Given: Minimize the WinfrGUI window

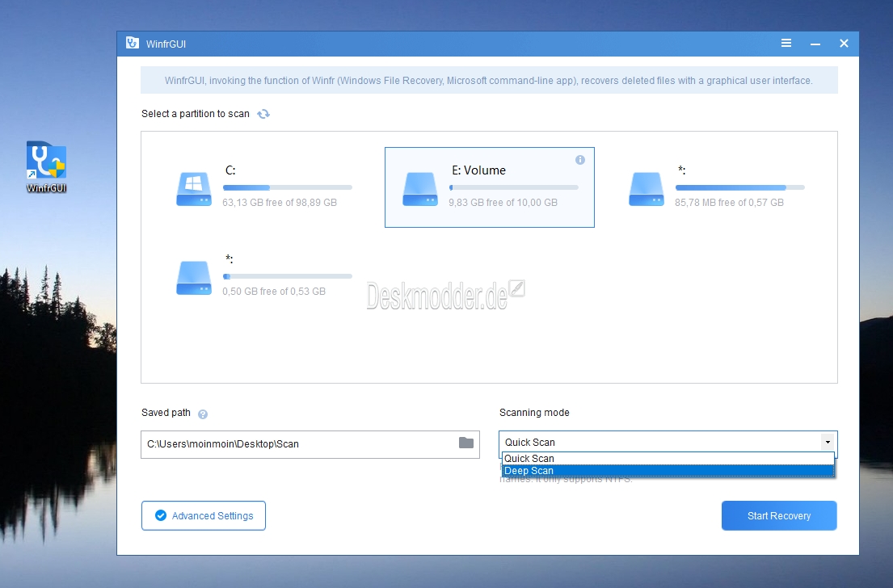Looking at the screenshot, I should pos(815,44).
